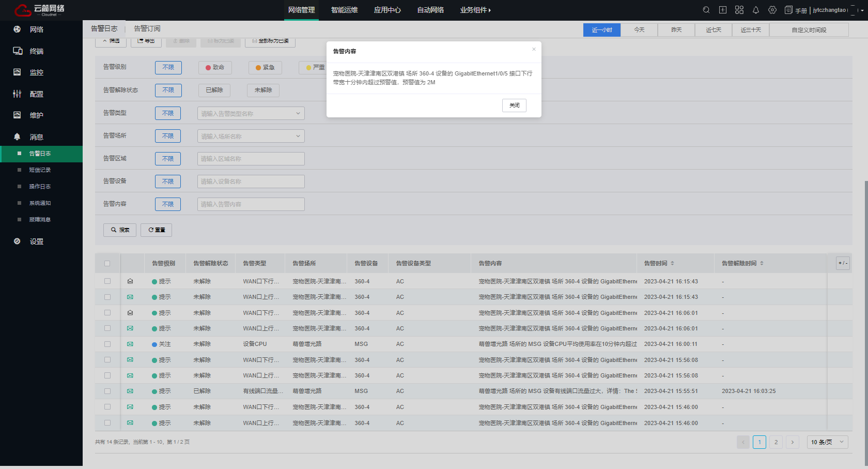This screenshot has width=868, height=469.
Task: Open the 维护 section in the sidebar
Action: click(41, 115)
